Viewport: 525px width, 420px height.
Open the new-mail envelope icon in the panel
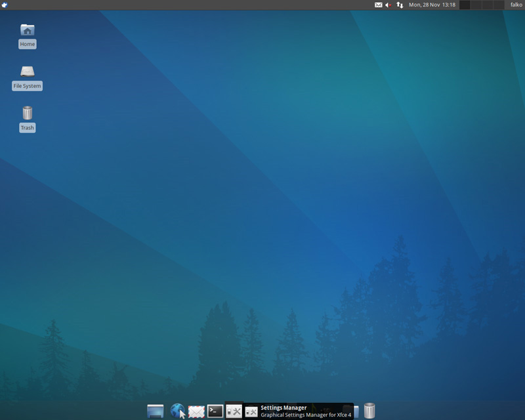(378, 5)
